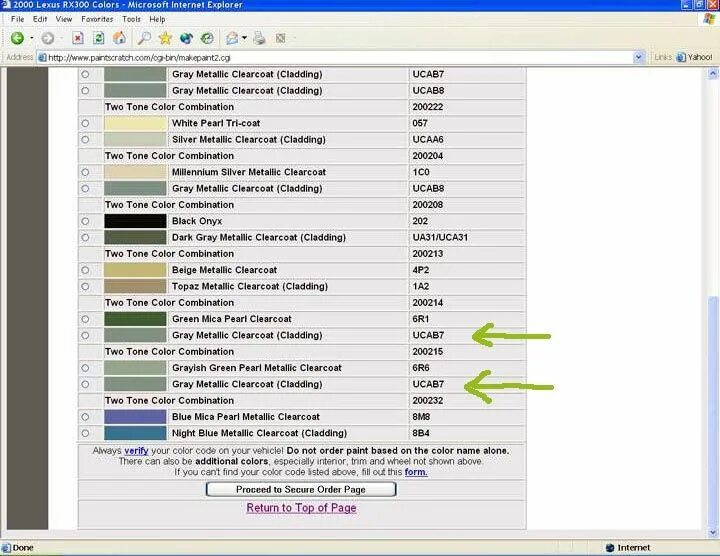Click the White Pearl Tri-coat swatch
This screenshot has width=720, height=556.
[x=135, y=123]
